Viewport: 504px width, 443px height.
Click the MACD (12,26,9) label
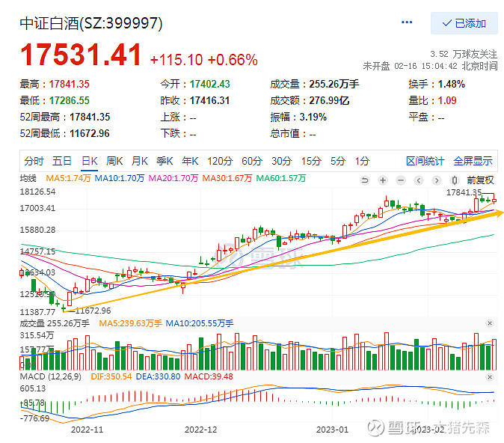coord(50,376)
